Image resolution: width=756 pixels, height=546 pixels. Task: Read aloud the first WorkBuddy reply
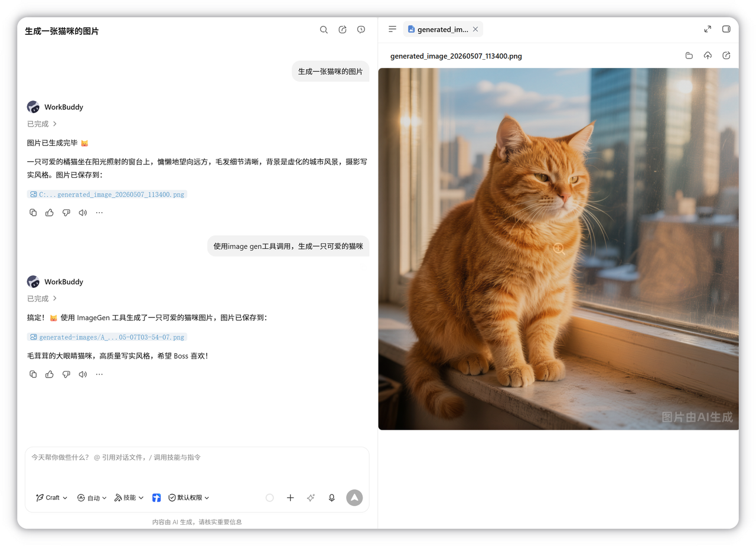tap(83, 213)
